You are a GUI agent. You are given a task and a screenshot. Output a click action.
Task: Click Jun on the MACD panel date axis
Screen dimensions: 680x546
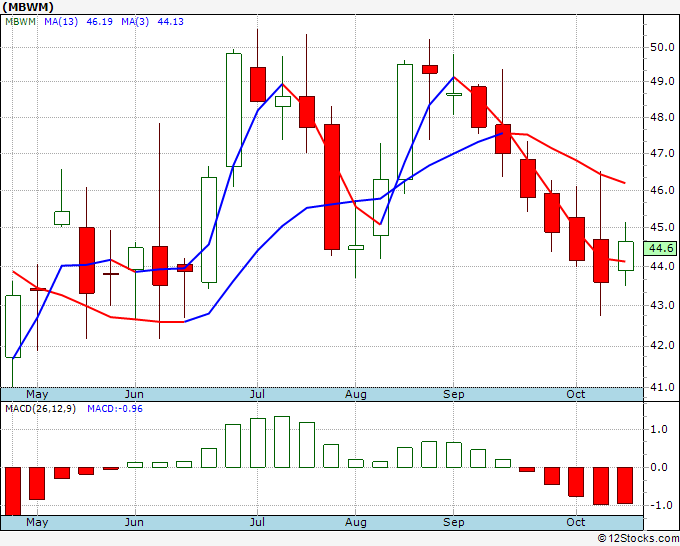pos(134,522)
